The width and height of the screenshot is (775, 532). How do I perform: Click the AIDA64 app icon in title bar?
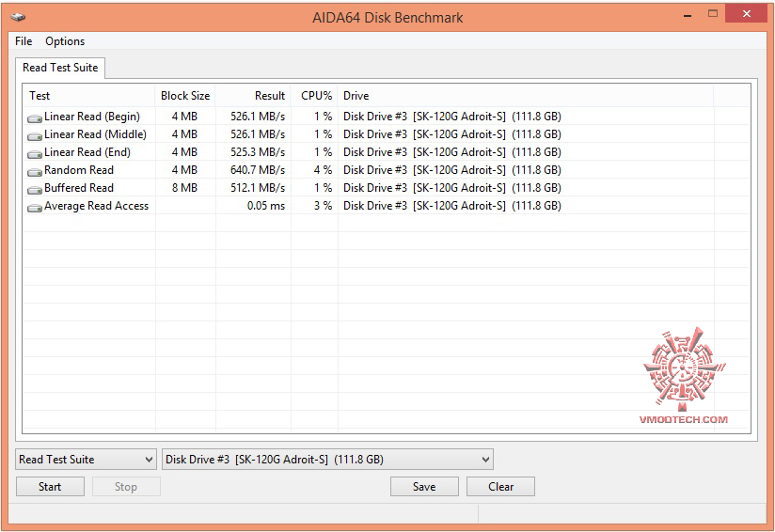point(18,17)
